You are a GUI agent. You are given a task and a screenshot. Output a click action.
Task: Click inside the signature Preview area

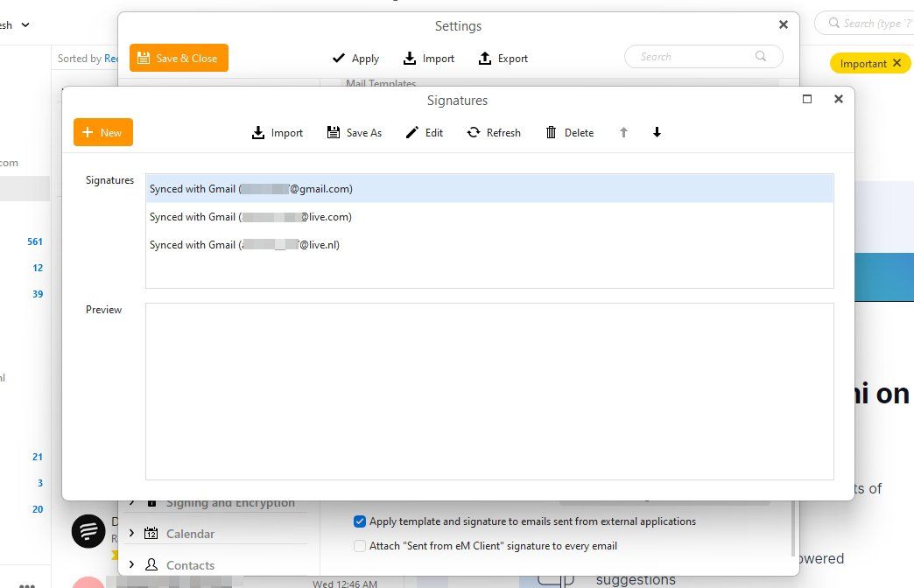point(489,392)
